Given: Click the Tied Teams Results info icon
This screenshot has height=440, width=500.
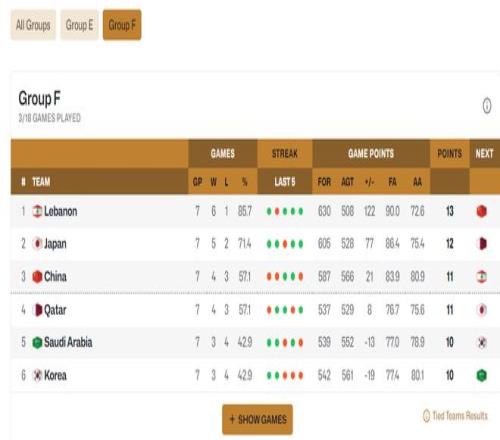Looking at the screenshot, I should [426, 416].
